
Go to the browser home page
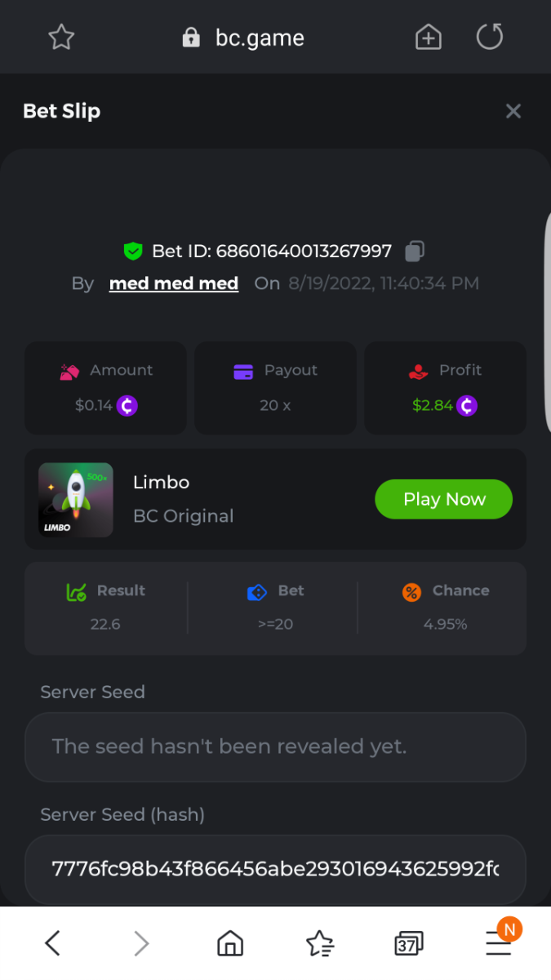click(x=230, y=944)
